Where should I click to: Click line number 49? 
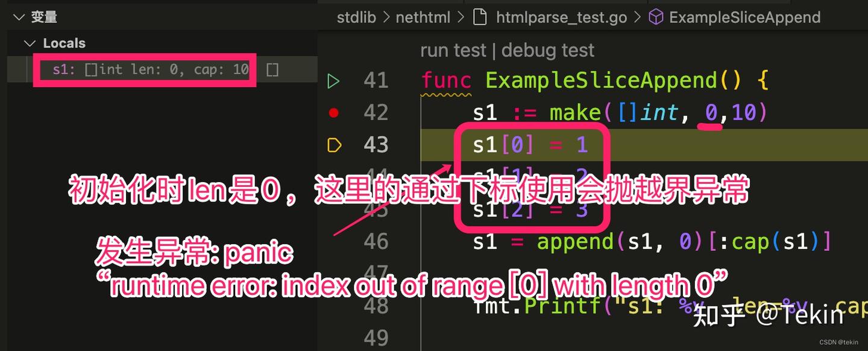376,338
